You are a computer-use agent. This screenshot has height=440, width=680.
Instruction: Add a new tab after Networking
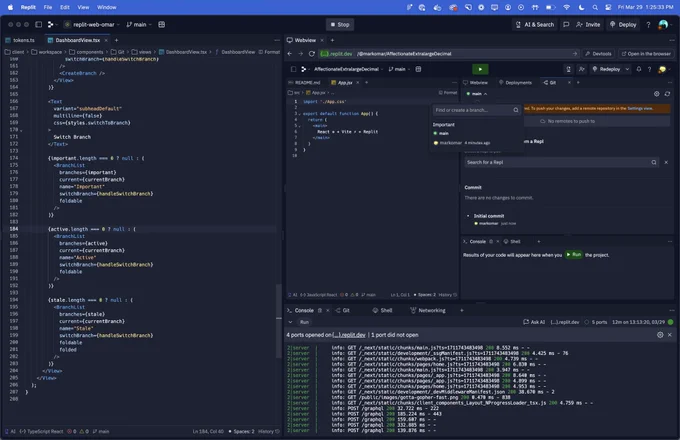pos(461,310)
